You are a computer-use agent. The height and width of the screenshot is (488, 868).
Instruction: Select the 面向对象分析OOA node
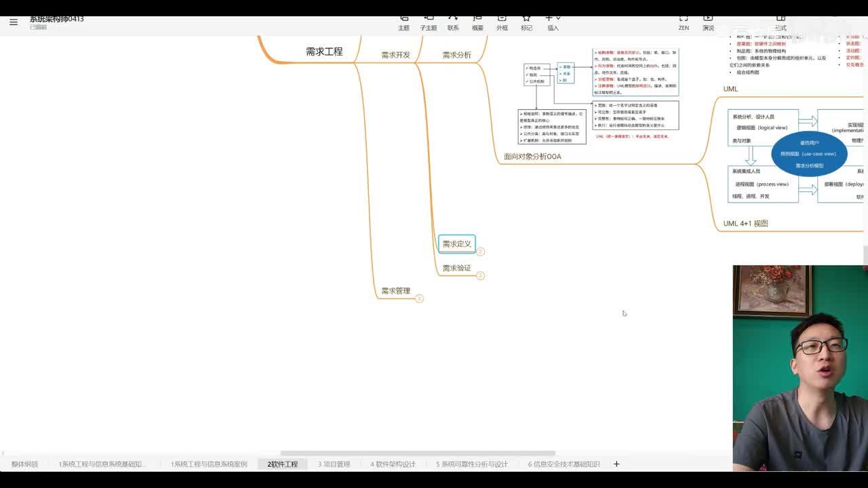click(x=532, y=157)
